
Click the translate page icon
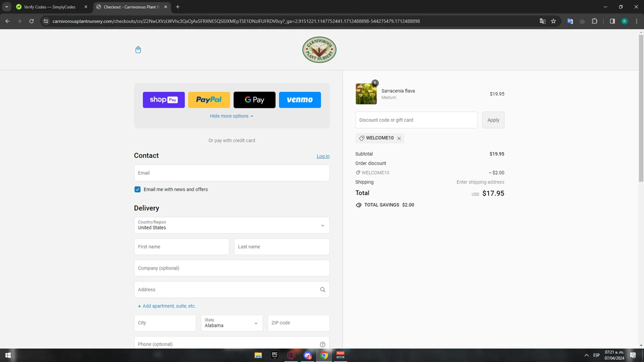[x=542, y=21]
